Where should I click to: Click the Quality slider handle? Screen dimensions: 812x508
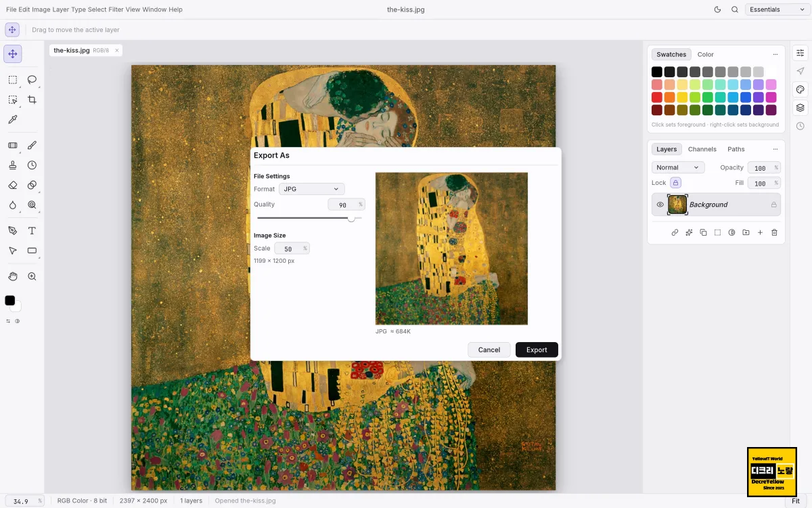(351, 218)
